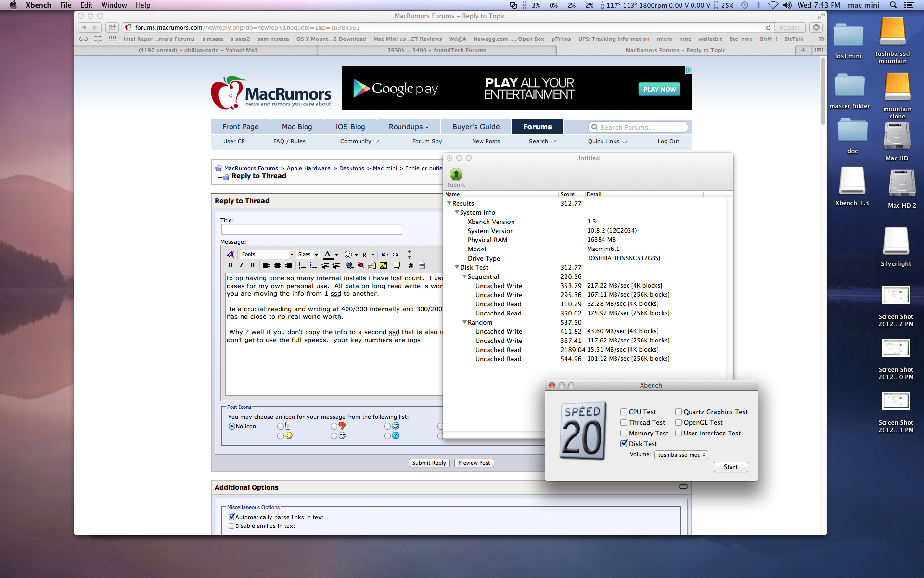This screenshot has height=578, width=924.
Task: Open the Volume dropdown in Xbench
Action: (x=681, y=455)
